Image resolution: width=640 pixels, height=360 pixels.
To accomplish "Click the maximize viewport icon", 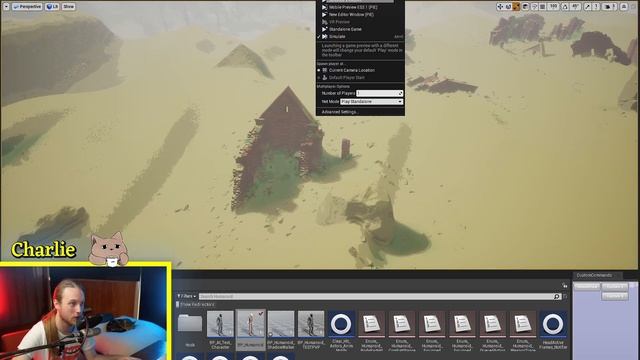I will (x=624, y=7).
